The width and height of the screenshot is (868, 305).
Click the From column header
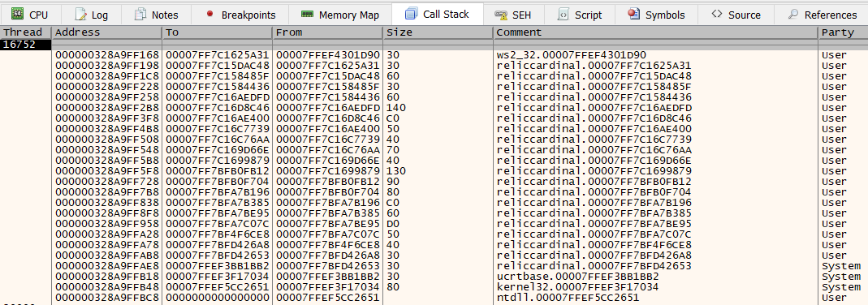click(x=328, y=32)
